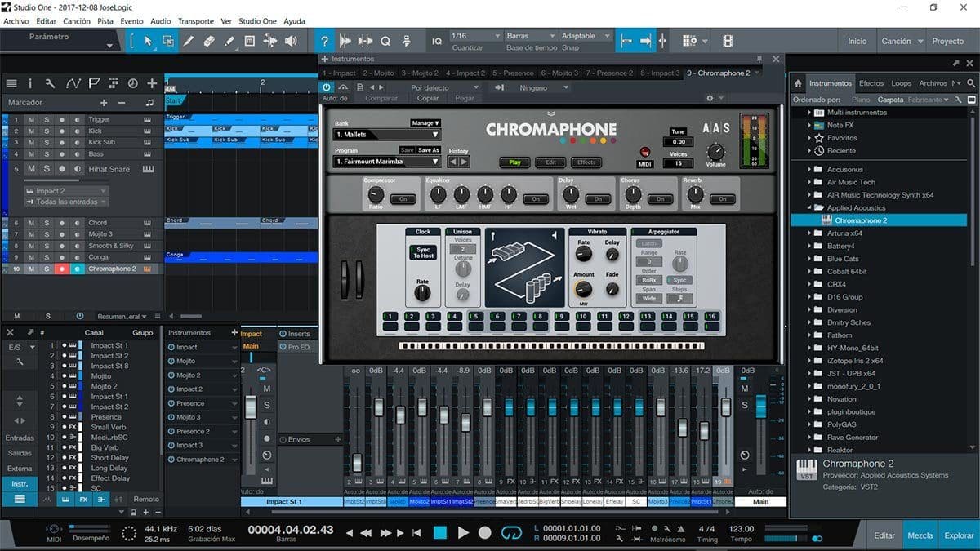Search the browser with magnifier icon
This screenshot has height=551, width=980.
tap(971, 83)
